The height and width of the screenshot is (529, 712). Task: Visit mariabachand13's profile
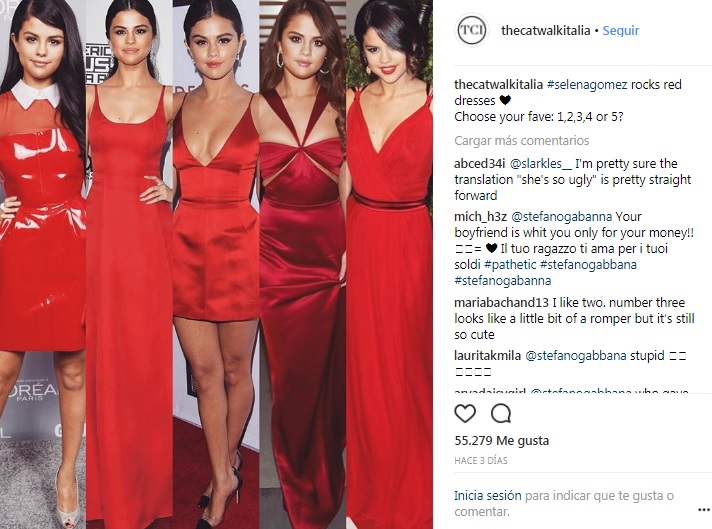tap(501, 303)
